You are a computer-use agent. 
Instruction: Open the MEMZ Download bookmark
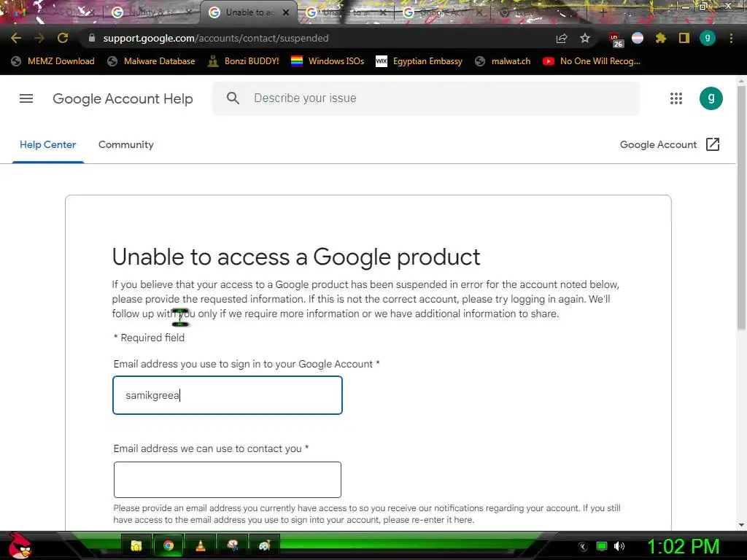tap(53, 61)
